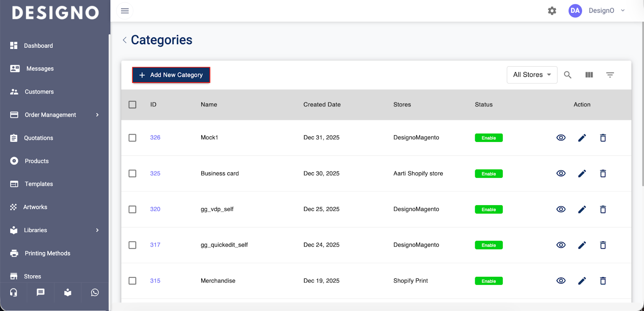The height and width of the screenshot is (311, 644).
Task: Open the column view icon
Action: tap(589, 75)
